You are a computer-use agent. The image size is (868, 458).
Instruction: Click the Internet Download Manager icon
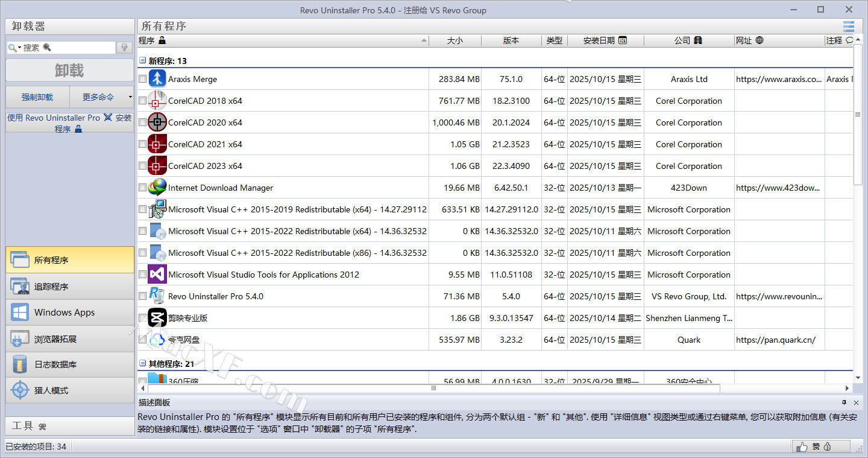tap(157, 188)
